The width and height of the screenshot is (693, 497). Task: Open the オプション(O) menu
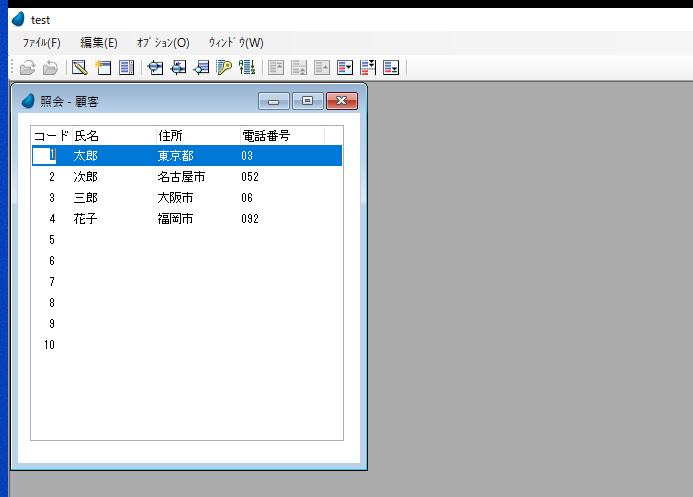[163, 43]
